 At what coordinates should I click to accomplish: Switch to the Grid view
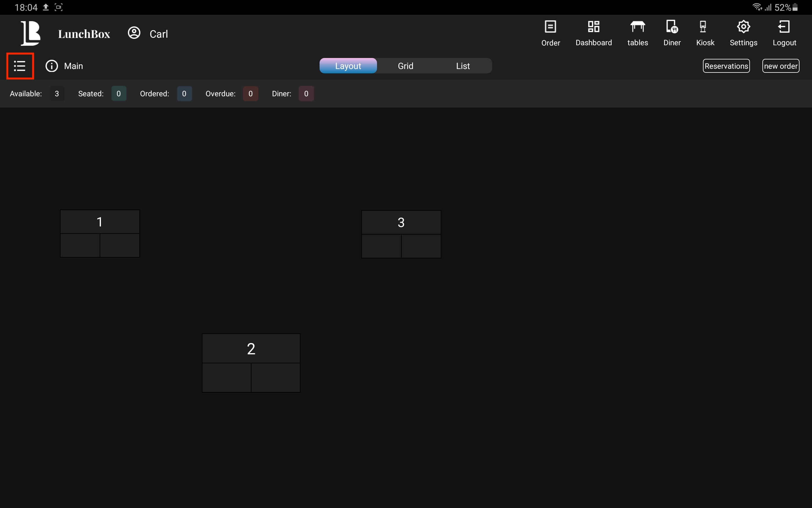(x=405, y=66)
